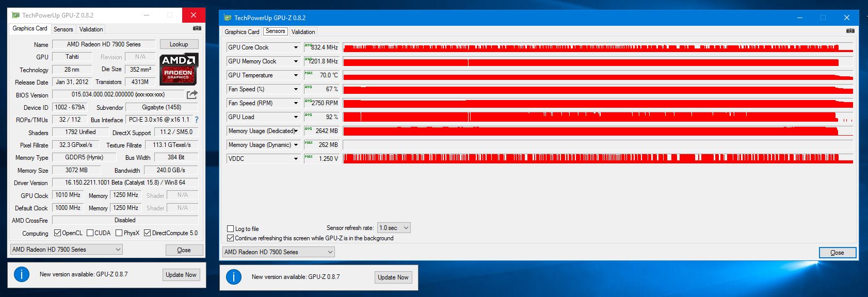Click the GPU-Z title bar icon in Sensors window
The width and height of the screenshot is (868, 297).
pyautogui.click(x=228, y=18)
